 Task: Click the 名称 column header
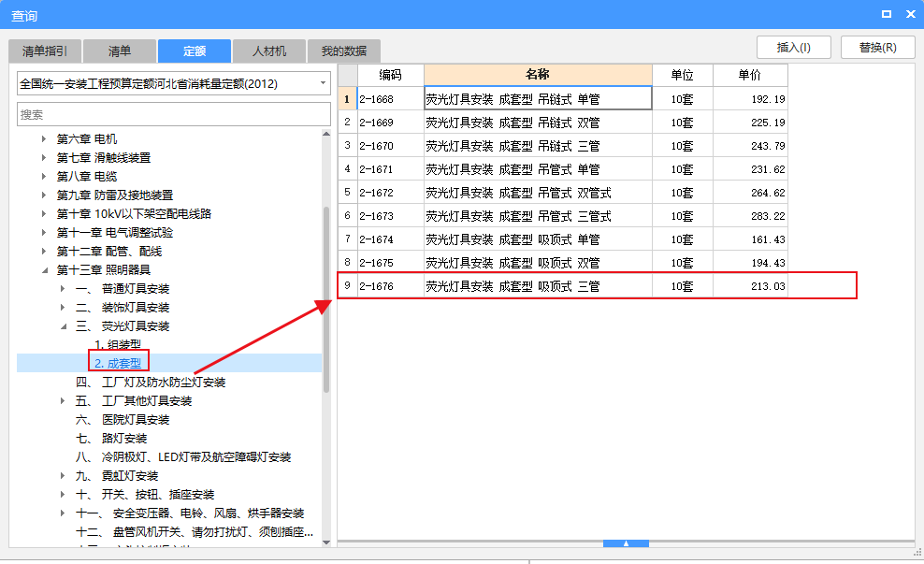pos(538,75)
